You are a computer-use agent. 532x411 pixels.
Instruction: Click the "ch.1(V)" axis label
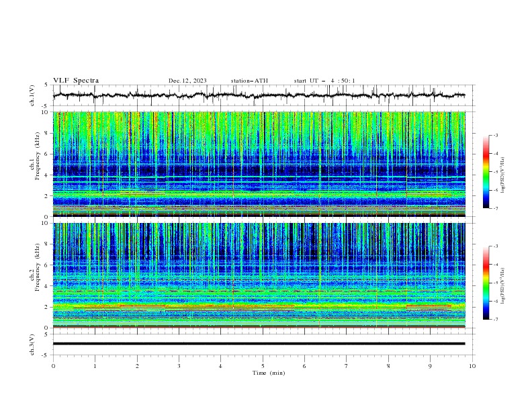pos(32,95)
